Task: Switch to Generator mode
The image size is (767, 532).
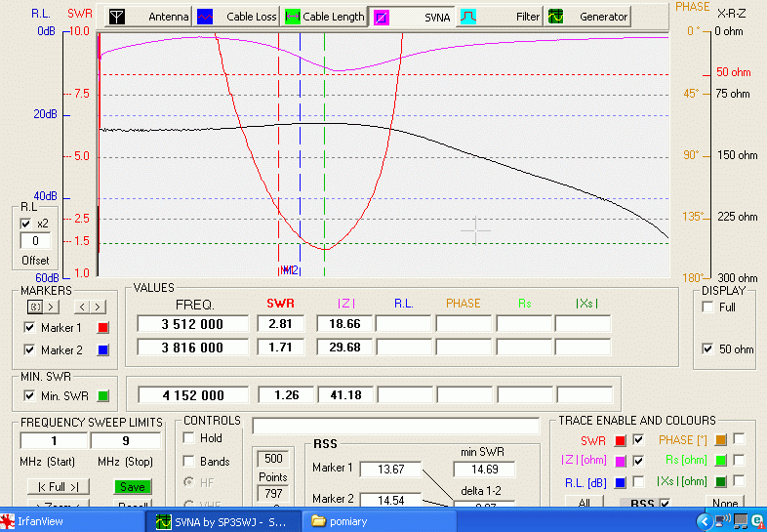Action: (587, 17)
